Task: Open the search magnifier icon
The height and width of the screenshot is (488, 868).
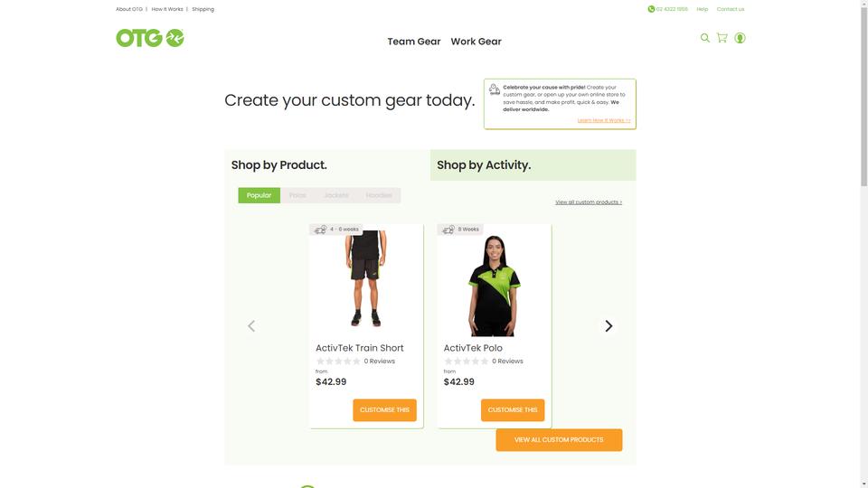Action: click(704, 38)
